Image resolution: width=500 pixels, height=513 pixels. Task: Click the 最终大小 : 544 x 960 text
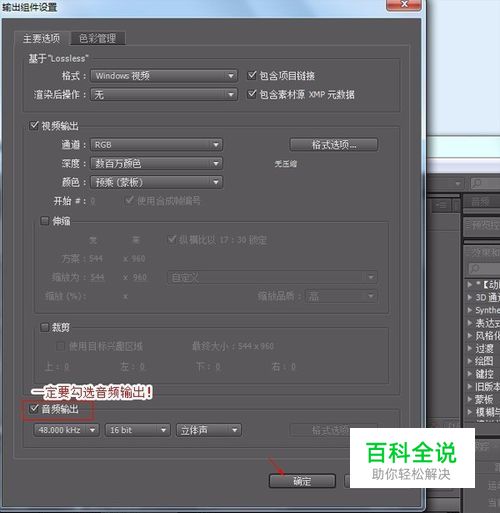[x=233, y=346]
